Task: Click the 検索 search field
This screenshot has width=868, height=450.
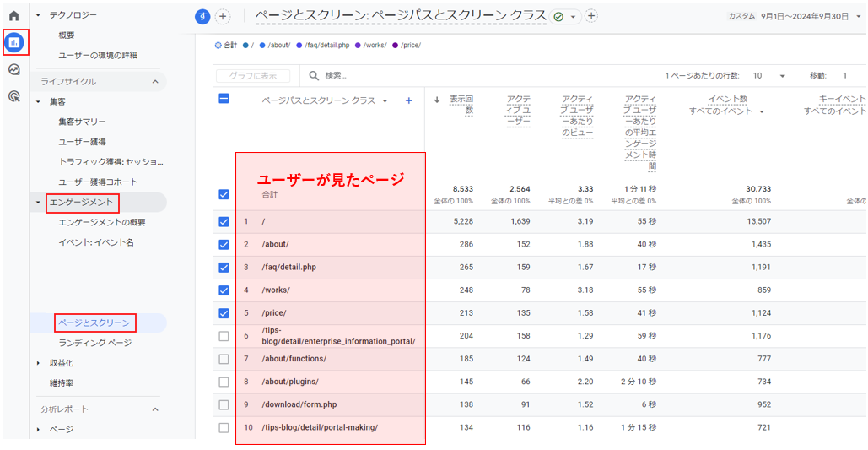Action: (x=337, y=76)
